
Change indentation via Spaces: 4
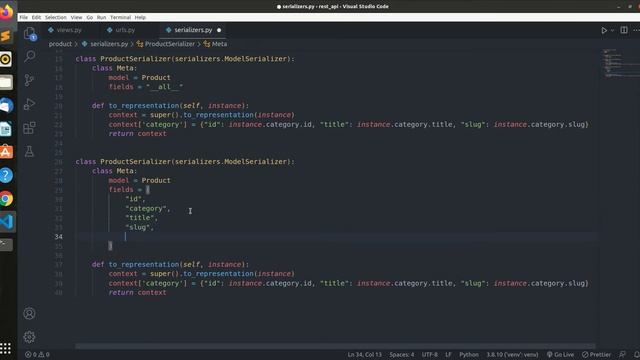point(402,355)
